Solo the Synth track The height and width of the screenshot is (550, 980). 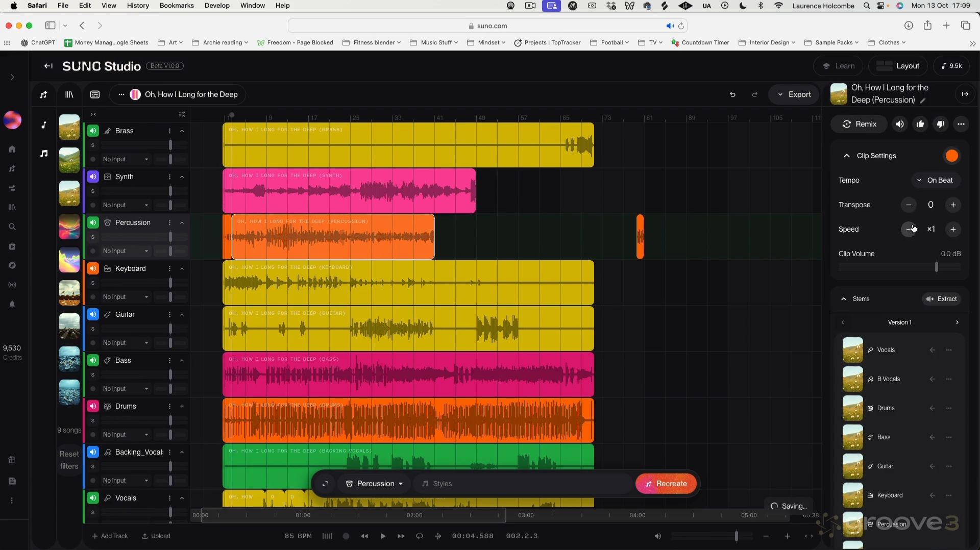tap(93, 191)
